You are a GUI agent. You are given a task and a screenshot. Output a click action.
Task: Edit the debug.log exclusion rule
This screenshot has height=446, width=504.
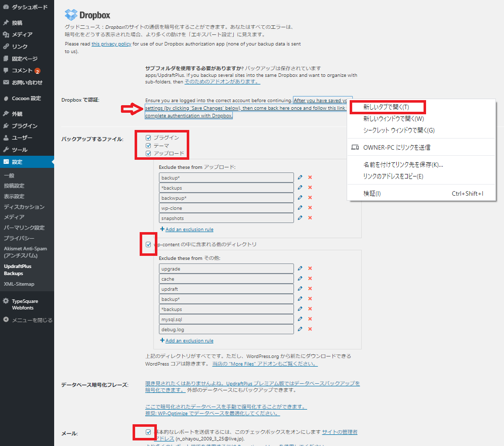[300, 329]
